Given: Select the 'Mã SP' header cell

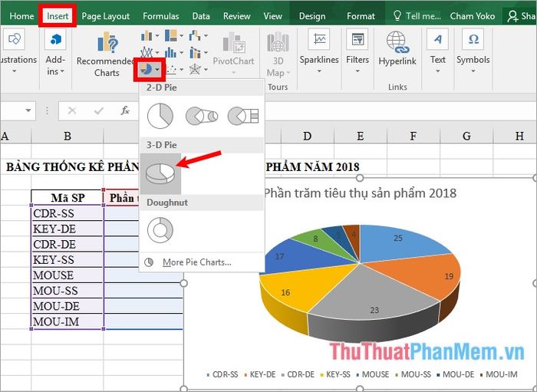Looking at the screenshot, I should (68, 198).
